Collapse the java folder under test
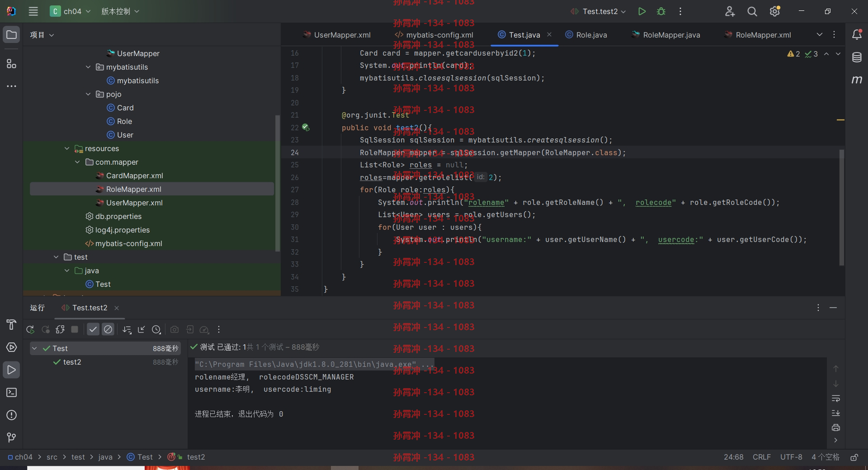 tap(67, 271)
